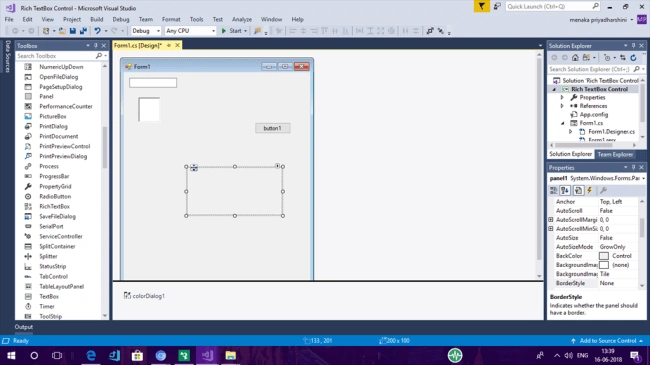Open Microsoft Store from the taskbar
The image size is (650, 365).
(137, 355)
